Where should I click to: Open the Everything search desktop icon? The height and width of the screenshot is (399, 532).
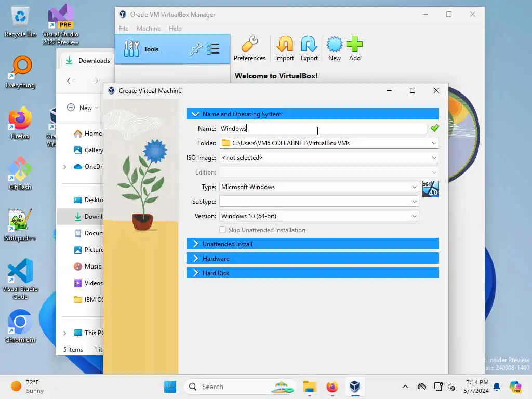click(x=20, y=72)
